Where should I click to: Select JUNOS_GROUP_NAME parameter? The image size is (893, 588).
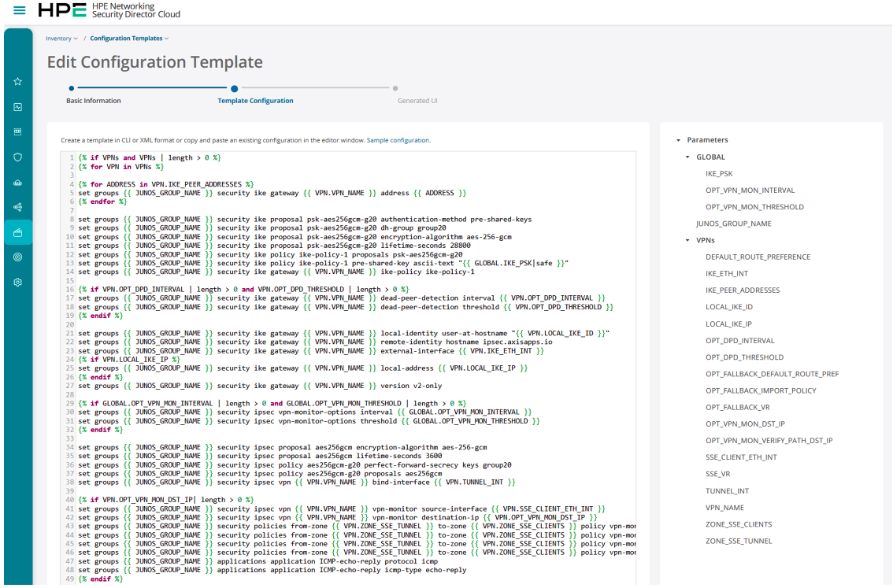tap(734, 224)
